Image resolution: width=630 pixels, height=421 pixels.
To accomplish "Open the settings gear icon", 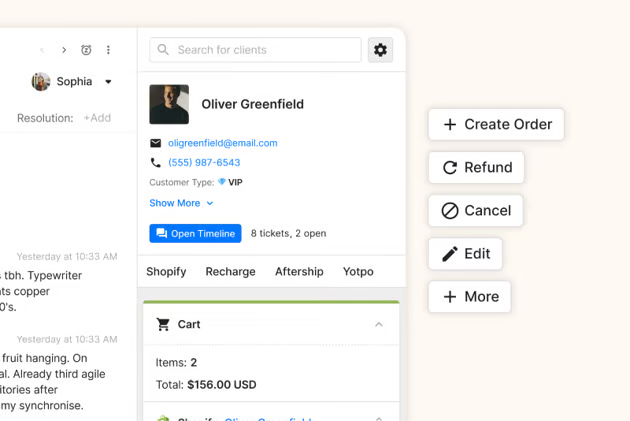I will point(380,50).
